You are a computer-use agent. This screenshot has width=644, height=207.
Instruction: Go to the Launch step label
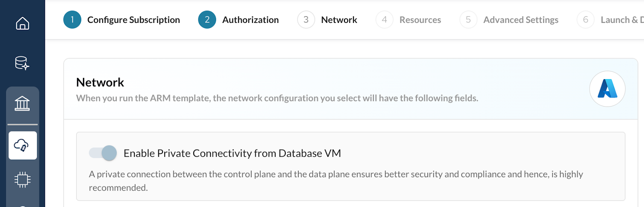click(621, 20)
